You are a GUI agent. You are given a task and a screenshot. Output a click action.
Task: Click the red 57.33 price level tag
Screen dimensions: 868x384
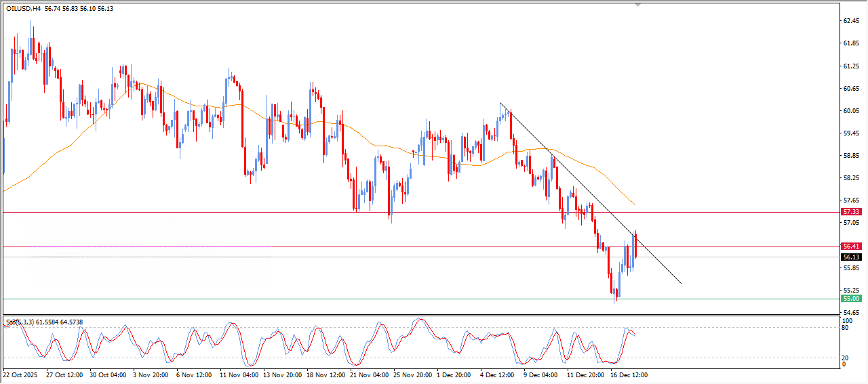(x=850, y=212)
